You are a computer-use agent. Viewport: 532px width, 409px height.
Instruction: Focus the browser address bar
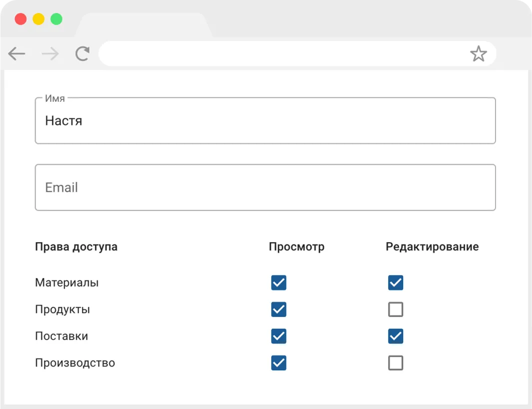pyautogui.click(x=297, y=53)
